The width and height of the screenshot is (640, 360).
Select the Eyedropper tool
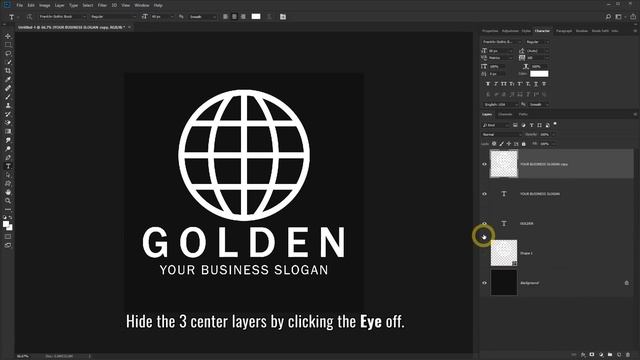pos(8,80)
